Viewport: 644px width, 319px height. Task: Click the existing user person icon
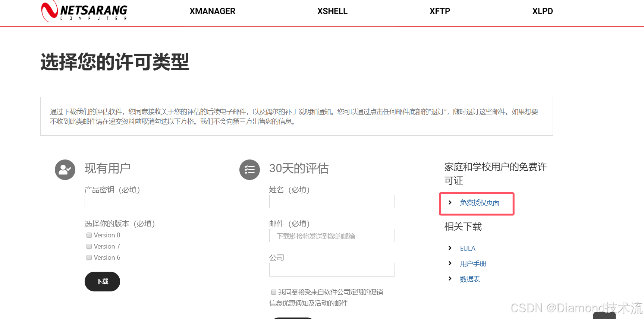(65, 170)
